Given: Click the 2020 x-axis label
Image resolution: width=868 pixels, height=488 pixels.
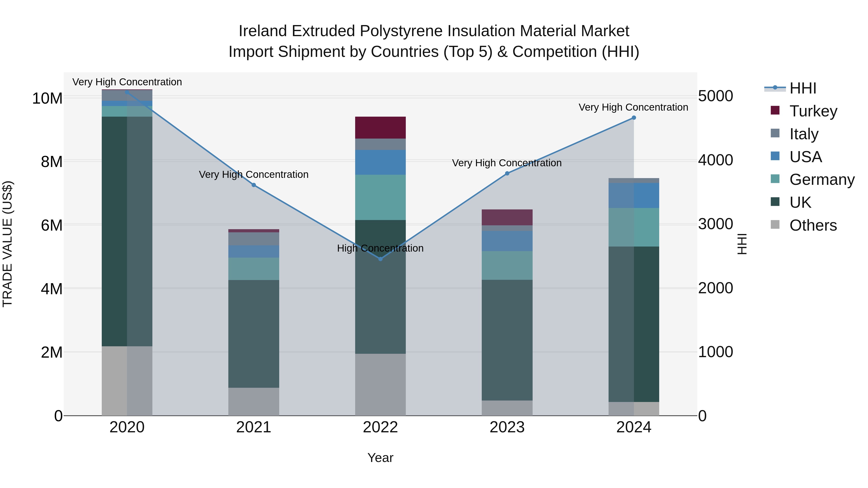Looking at the screenshot, I should coord(127,427).
